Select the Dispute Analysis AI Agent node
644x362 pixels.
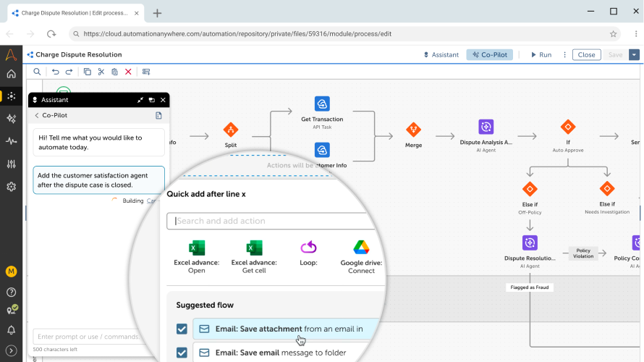(486, 135)
